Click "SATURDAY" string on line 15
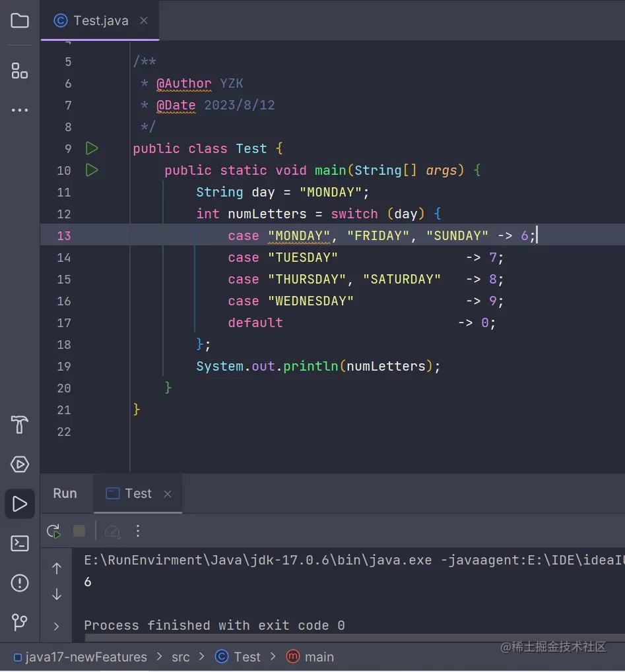 tap(402, 280)
